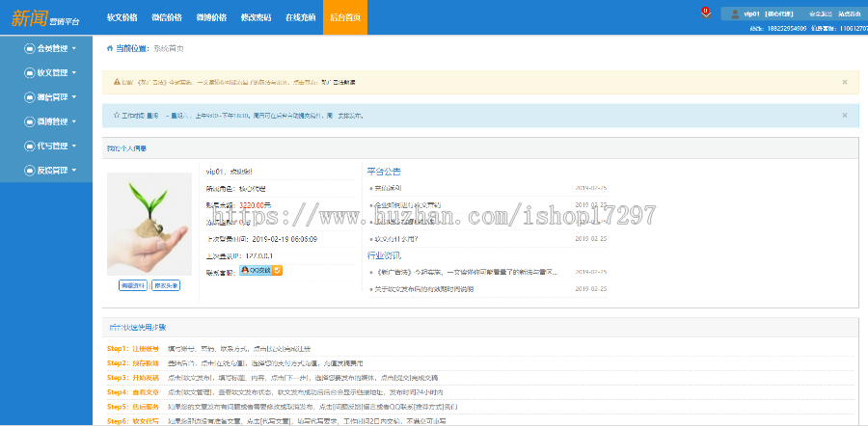Click the 修改头像 button under avatar

166,285
